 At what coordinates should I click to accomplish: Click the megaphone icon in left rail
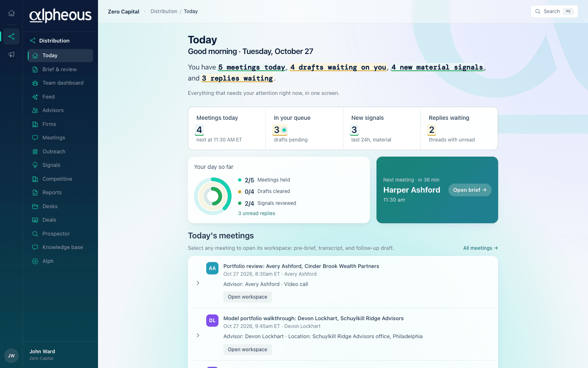click(11, 54)
